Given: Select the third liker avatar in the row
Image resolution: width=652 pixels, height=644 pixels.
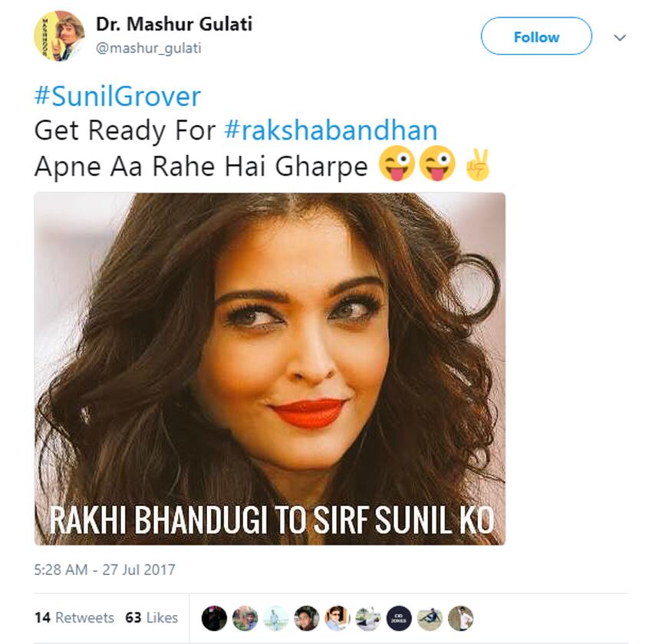Looking at the screenshot, I should (276, 618).
